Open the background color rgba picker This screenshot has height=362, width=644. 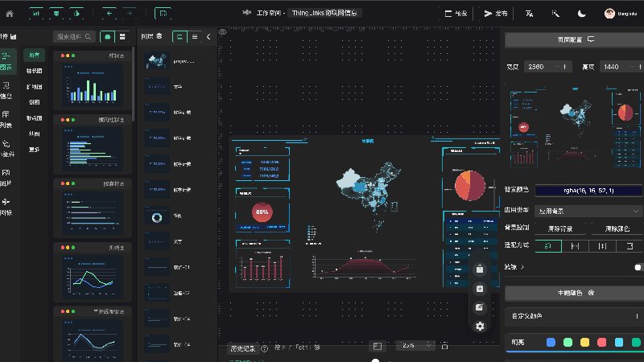pos(589,191)
